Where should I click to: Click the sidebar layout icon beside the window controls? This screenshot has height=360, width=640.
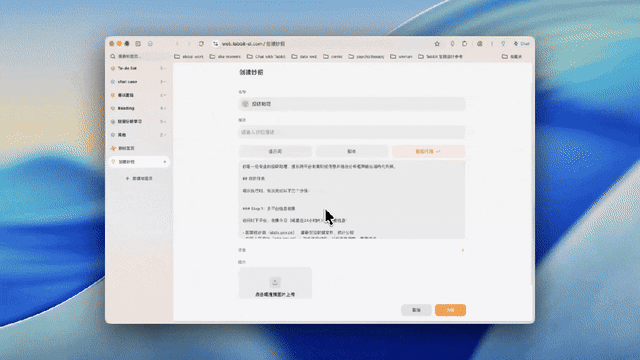tap(138, 44)
